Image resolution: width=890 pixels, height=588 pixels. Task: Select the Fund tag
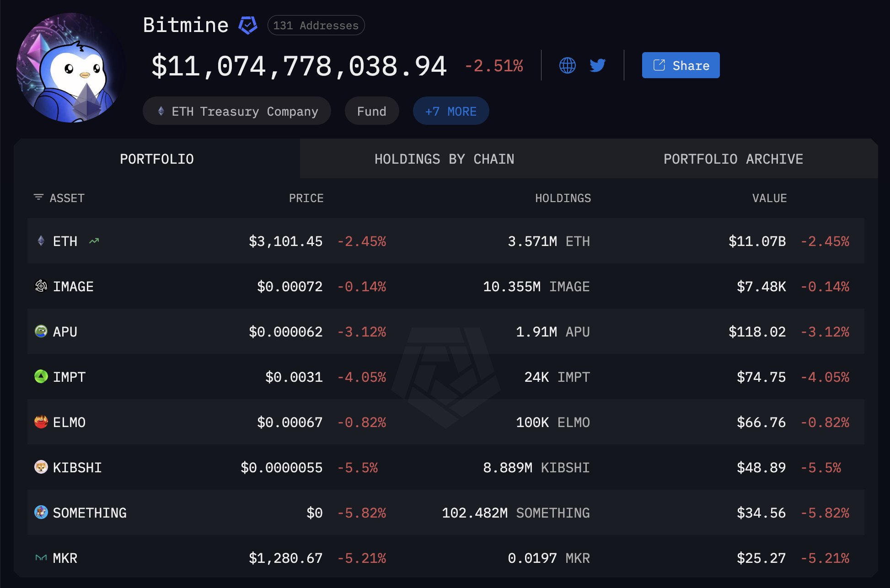tap(371, 111)
